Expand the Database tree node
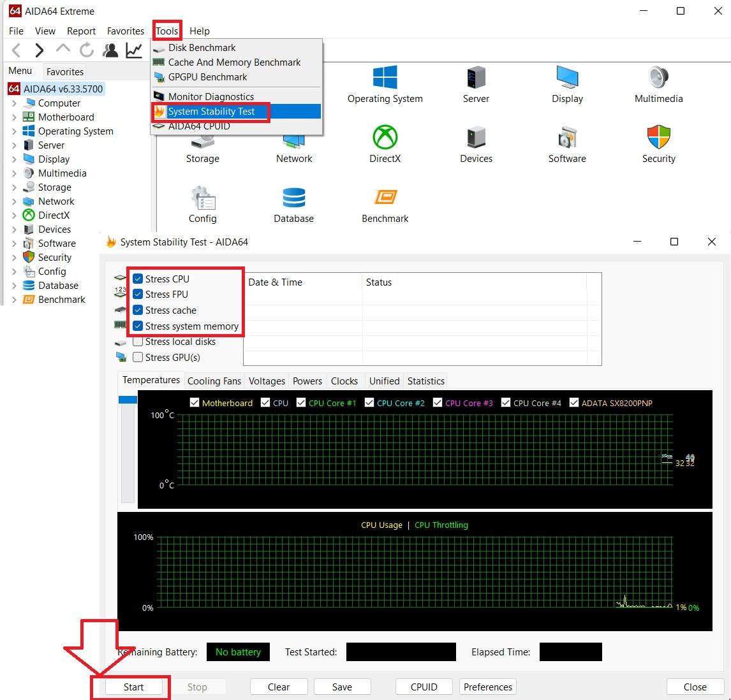This screenshot has height=700, width=731. coord(14,285)
